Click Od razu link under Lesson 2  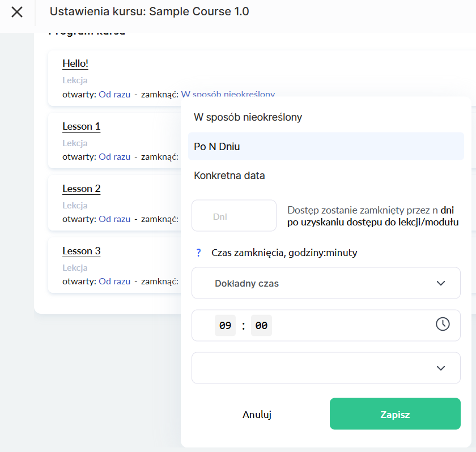pyautogui.click(x=114, y=219)
